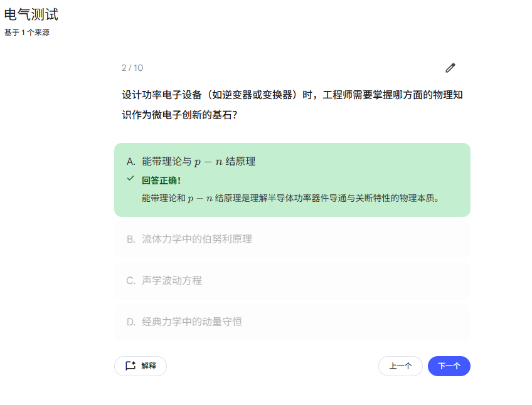Click the 2 / 10 progress counter

(x=132, y=68)
